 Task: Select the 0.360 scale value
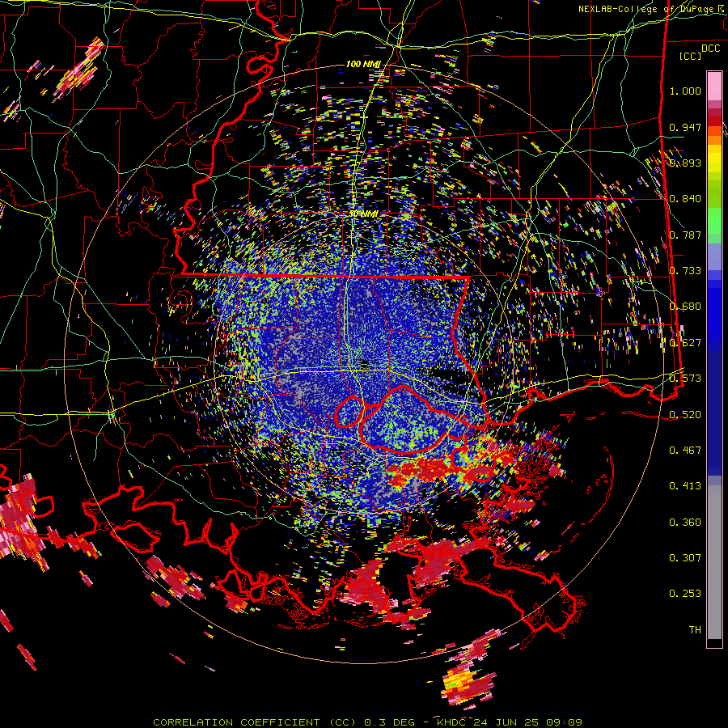point(685,523)
